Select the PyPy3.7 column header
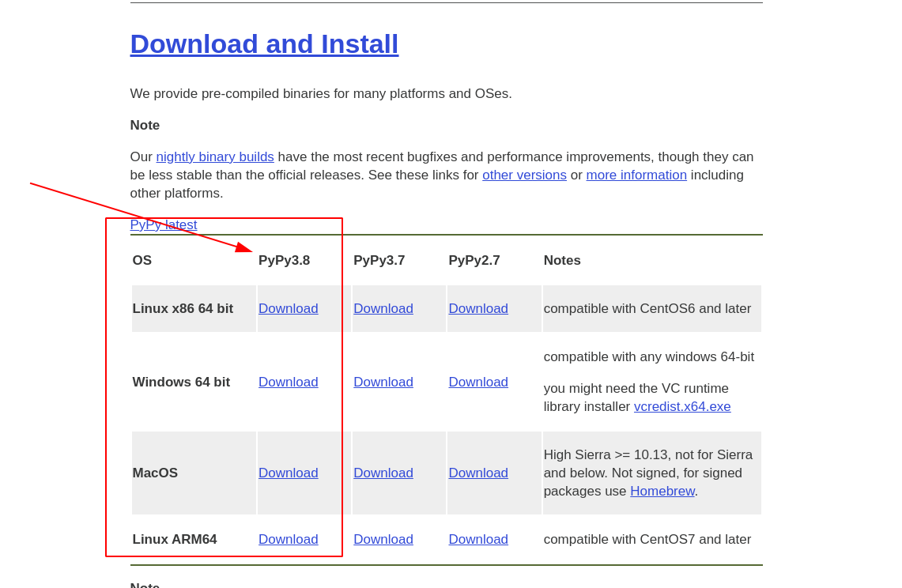The image size is (902, 588). pos(379,261)
